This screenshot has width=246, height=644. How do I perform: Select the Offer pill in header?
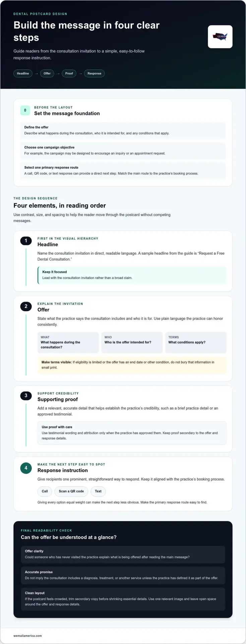(47, 73)
